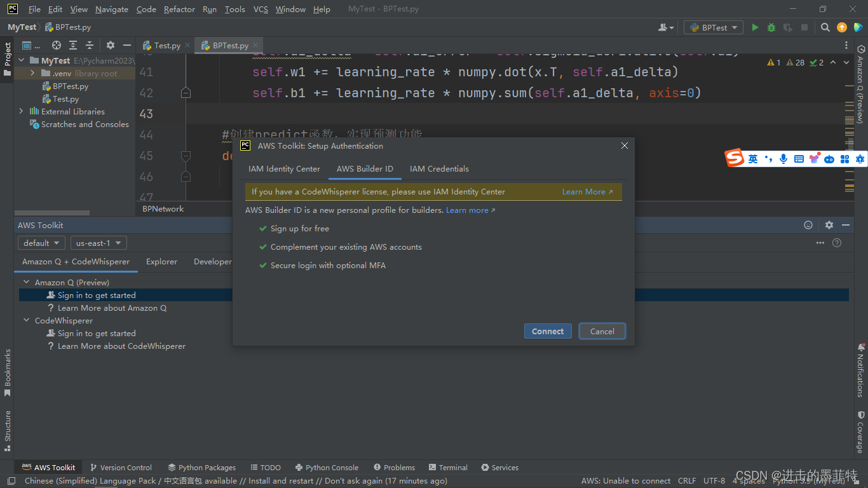Open the us-east-1 region dropdown
The image size is (868, 488).
98,243
